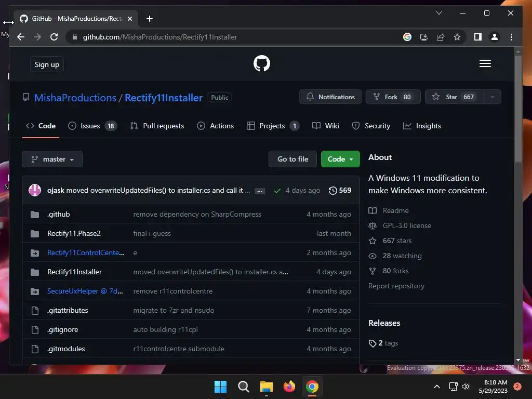Reload the page with the refresh icon
This screenshot has height=399, width=532.
(54, 37)
